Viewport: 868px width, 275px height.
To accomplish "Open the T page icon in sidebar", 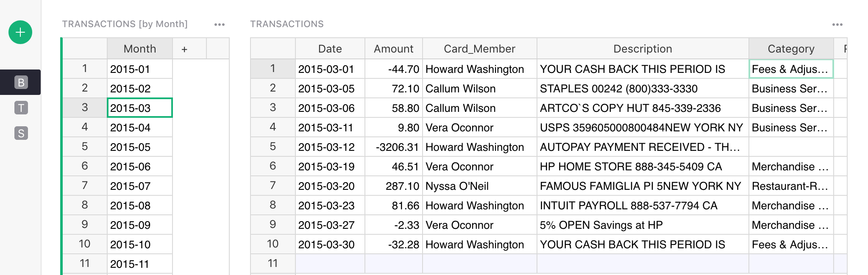I will 21,108.
